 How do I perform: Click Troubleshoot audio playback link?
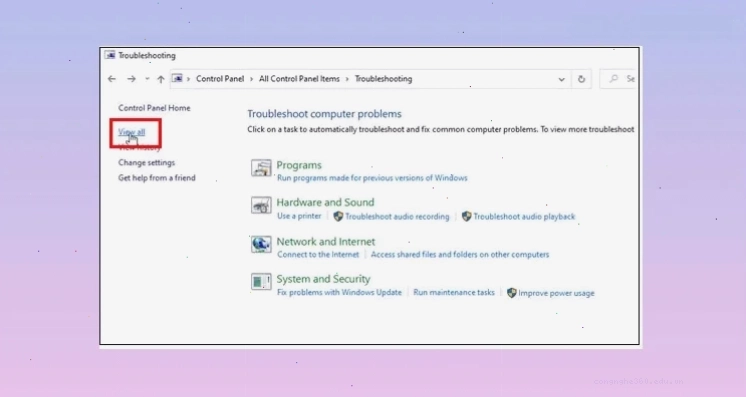click(x=524, y=216)
